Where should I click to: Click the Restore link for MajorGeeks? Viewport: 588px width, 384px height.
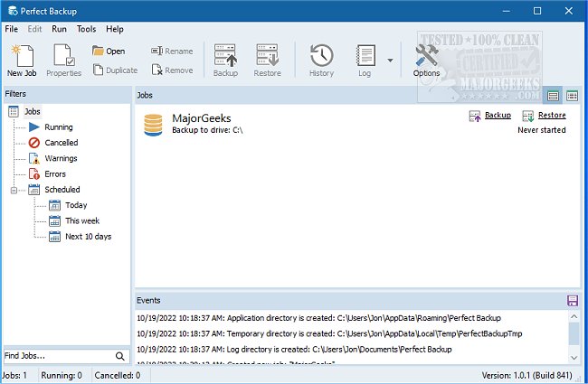pos(552,115)
